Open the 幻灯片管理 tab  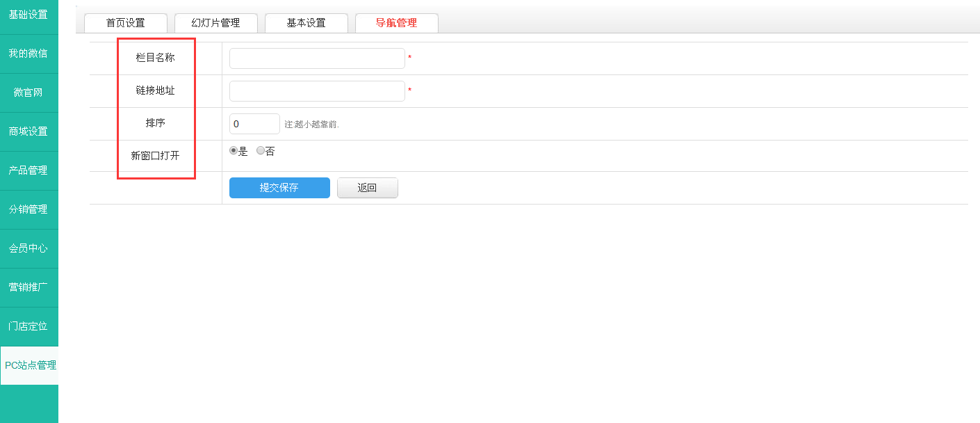(x=216, y=23)
